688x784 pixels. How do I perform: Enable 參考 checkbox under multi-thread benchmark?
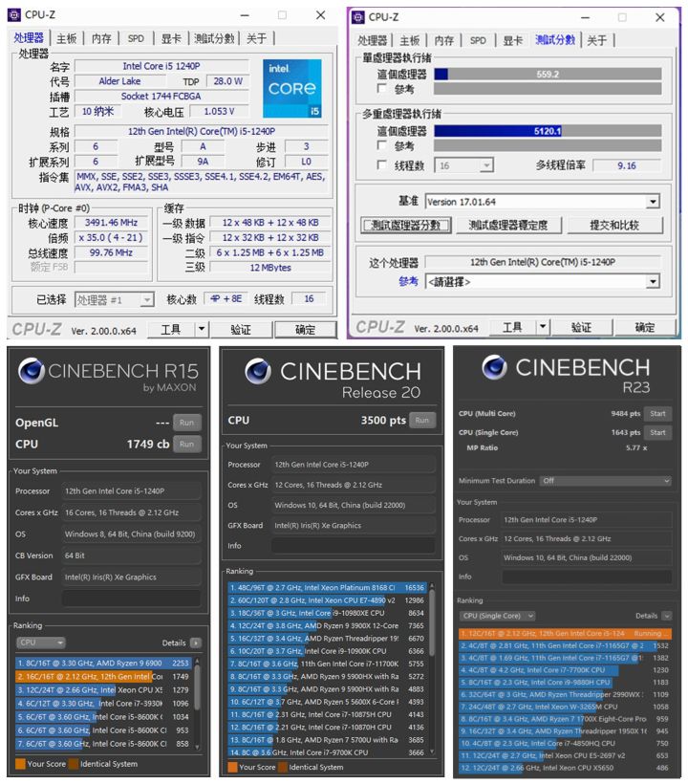click(x=381, y=145)
